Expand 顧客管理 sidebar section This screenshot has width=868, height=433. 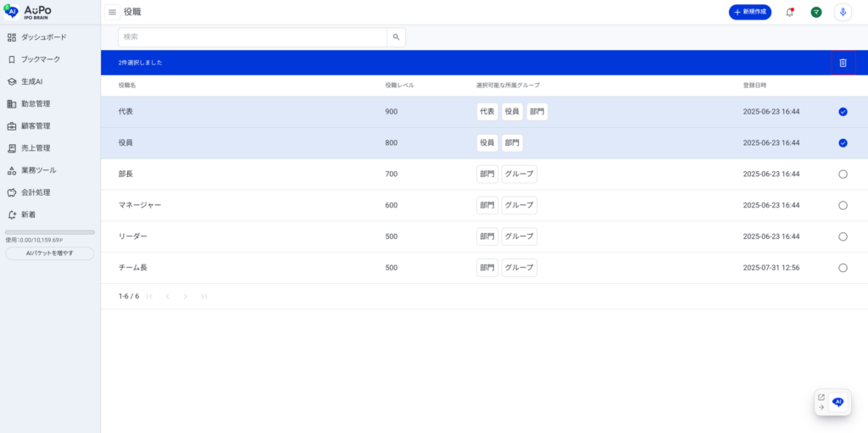point(36,126)
